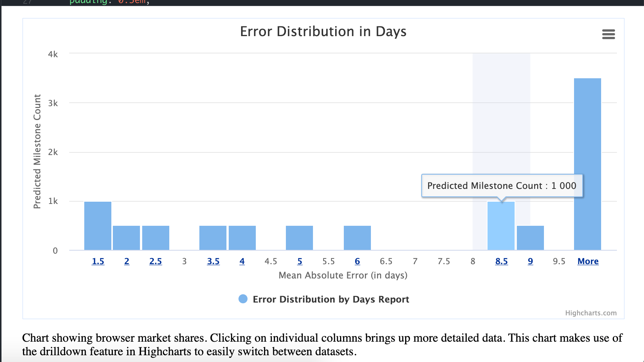
Task: Open detailed data for the 2.5 bucket
Action: pos(155,261)
